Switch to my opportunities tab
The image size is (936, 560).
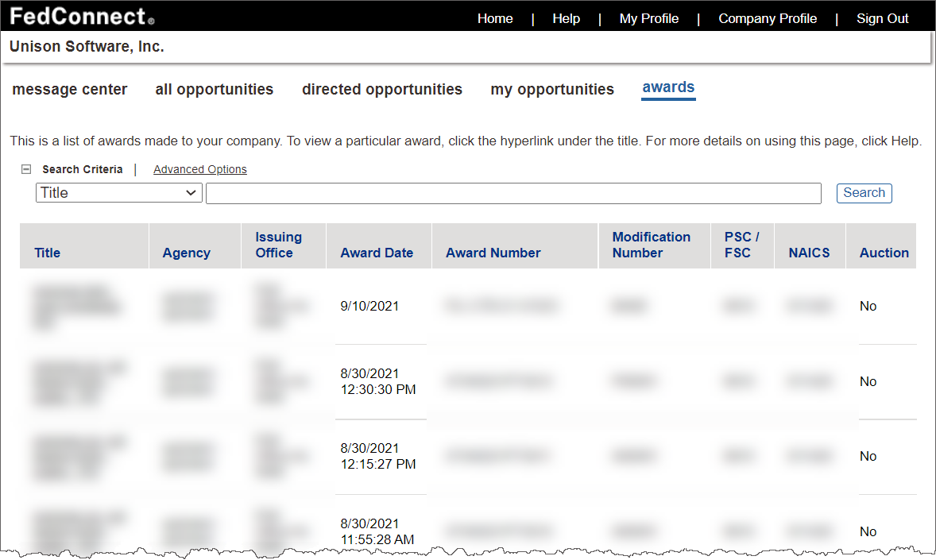pos(551,90)
